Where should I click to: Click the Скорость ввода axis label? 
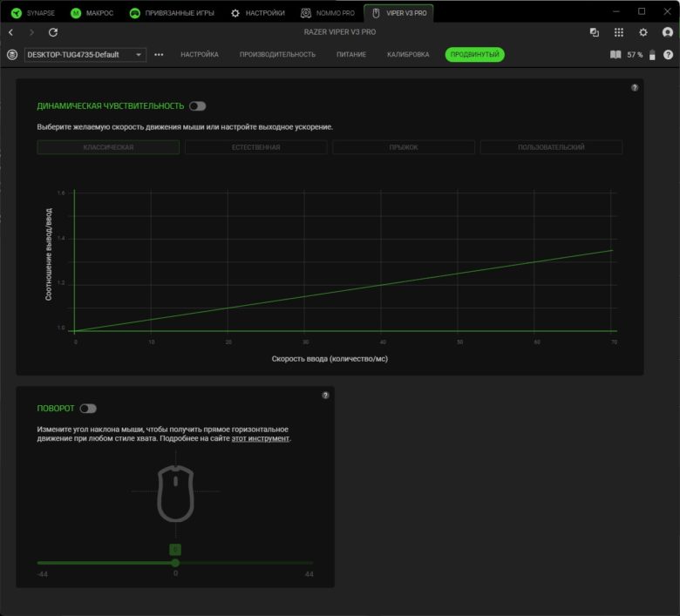(330, 358)
